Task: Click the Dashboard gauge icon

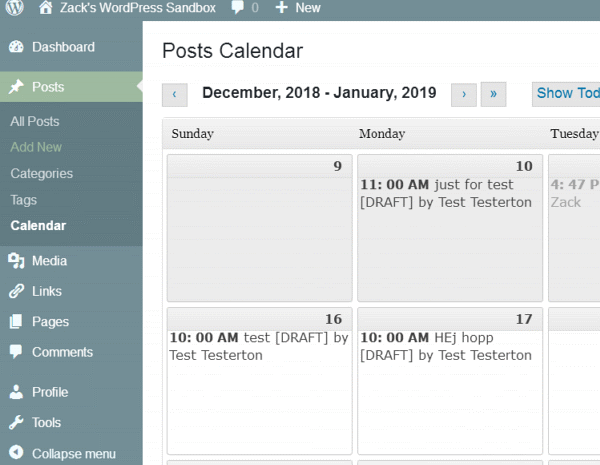Action: pyautogui.click(x=16, y=47)
